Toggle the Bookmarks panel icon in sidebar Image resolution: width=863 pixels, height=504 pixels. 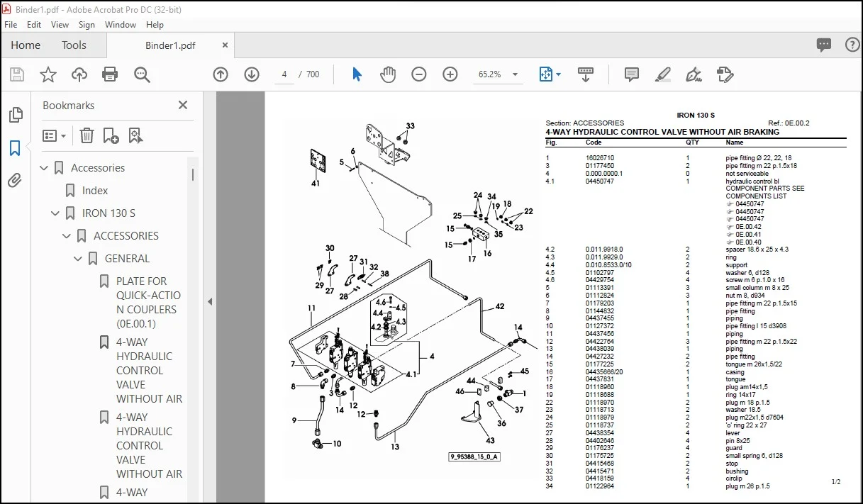click(x=15, y=148)
